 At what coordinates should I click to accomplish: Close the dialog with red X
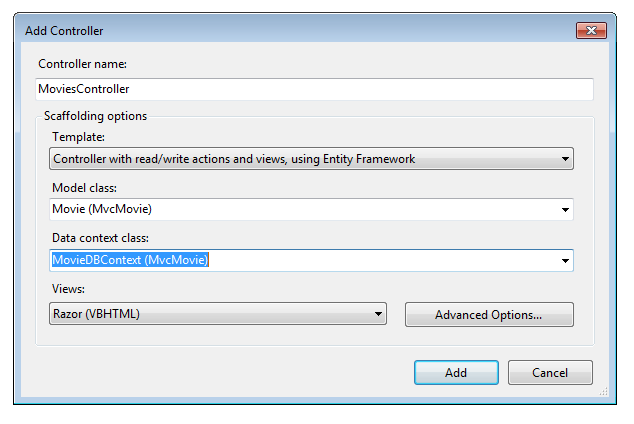pos(591,31)
